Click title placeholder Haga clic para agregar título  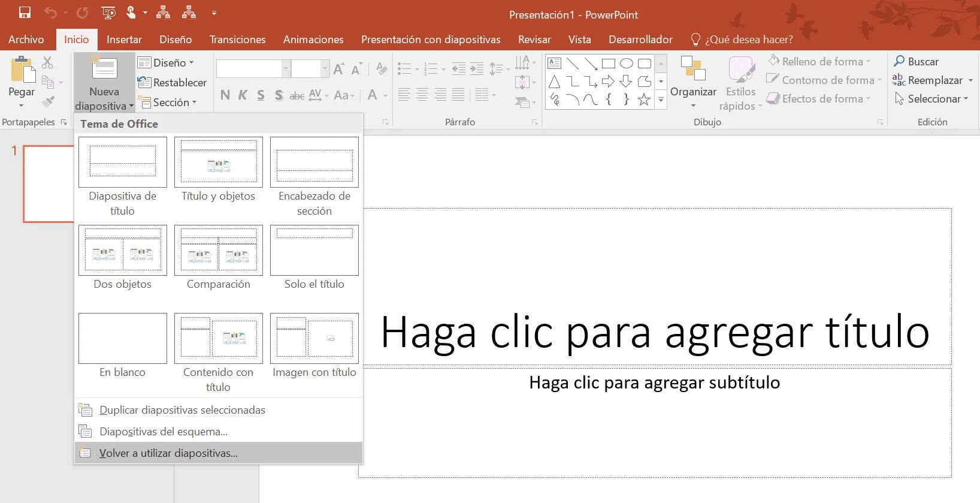pos(655,332)
